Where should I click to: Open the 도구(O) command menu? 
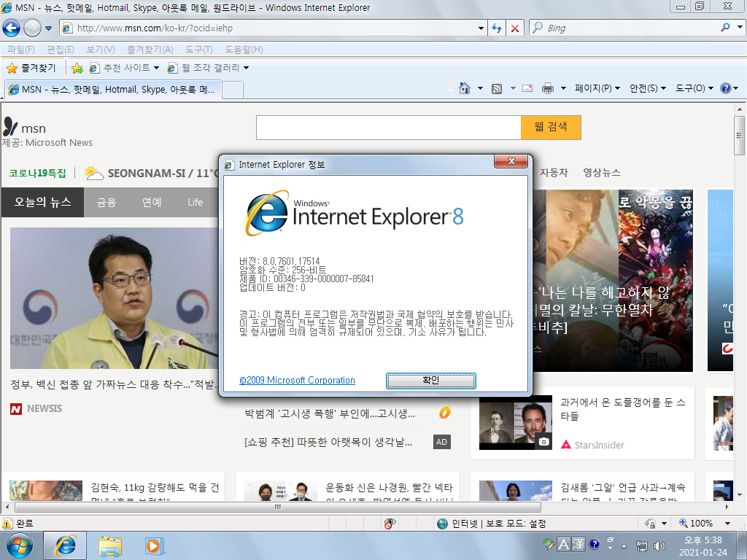point(694,88)
